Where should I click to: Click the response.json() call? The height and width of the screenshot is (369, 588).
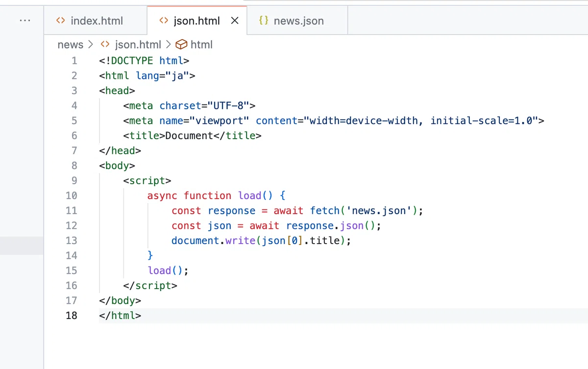pyautogui.click(x=332, y=225)
